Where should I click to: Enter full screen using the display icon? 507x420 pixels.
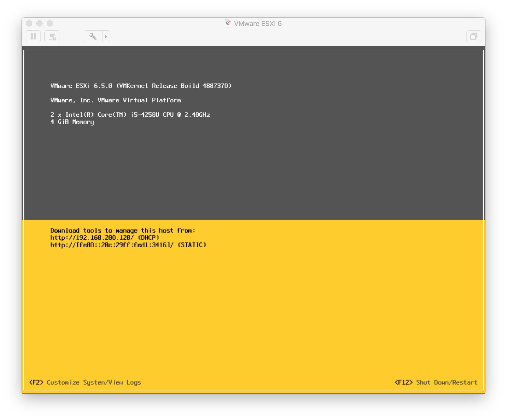pos(474,36)
